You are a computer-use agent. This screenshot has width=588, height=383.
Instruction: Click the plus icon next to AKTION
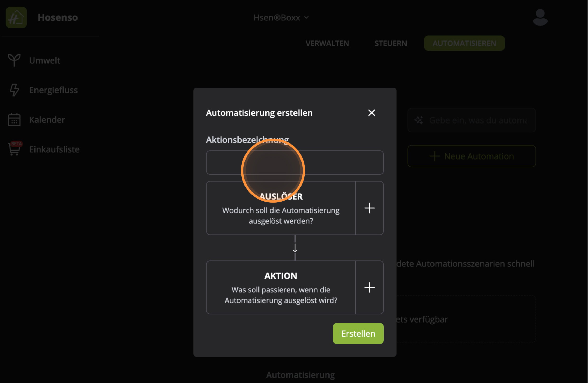(x=370, y=287)
